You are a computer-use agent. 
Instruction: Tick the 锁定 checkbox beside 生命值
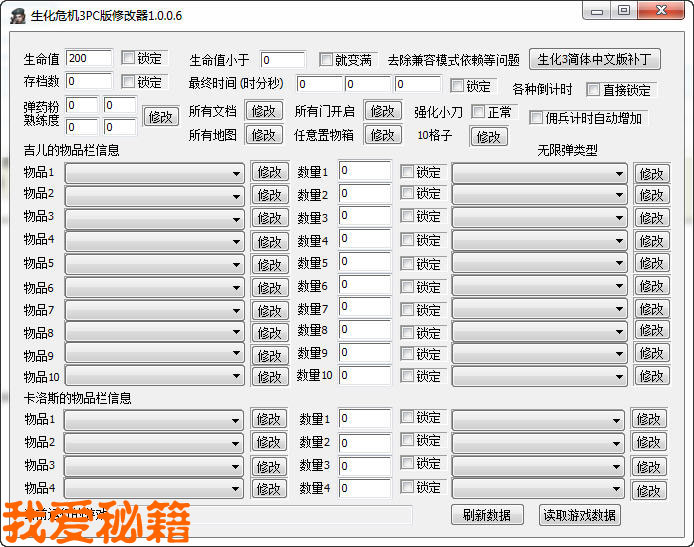coord(129,58)
